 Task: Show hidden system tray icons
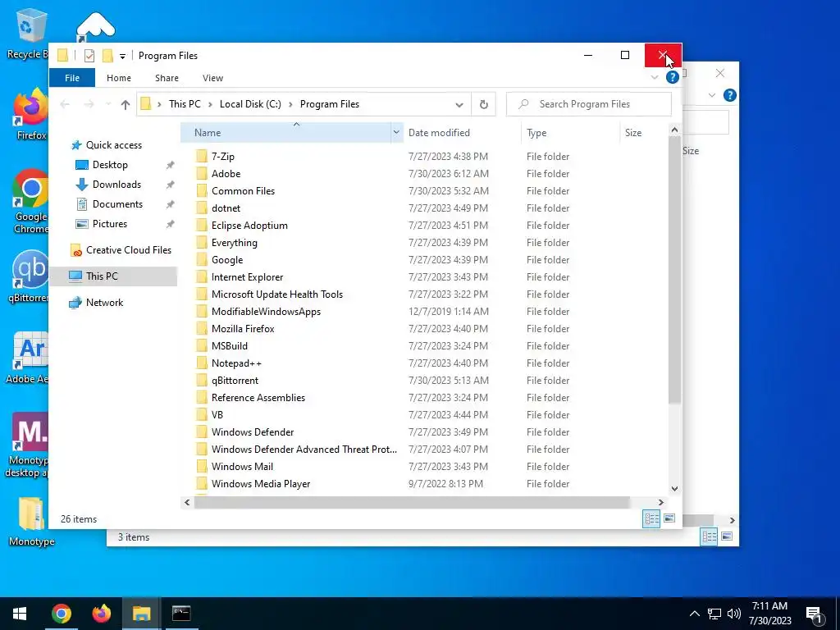[x=694, y=614]
